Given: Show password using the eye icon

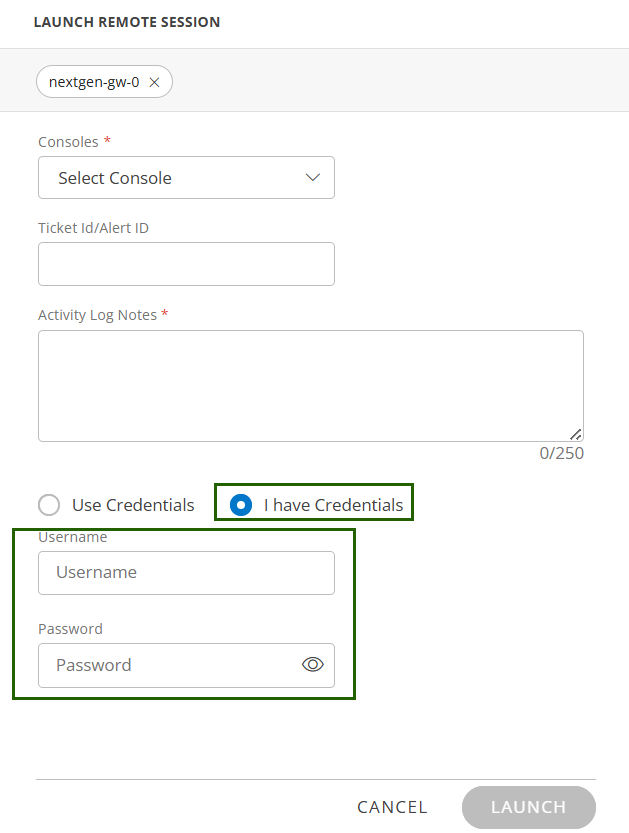Looking at the screenshot, I should click(x=313, y=665).
